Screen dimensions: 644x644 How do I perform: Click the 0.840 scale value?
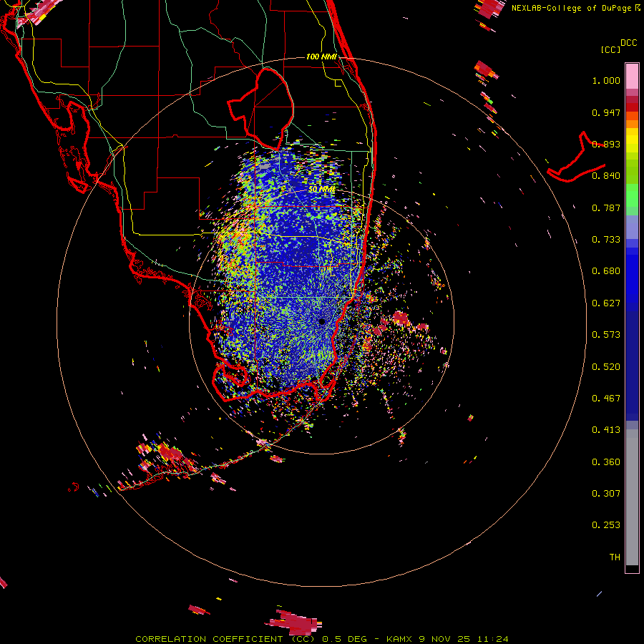click(606, 176)
